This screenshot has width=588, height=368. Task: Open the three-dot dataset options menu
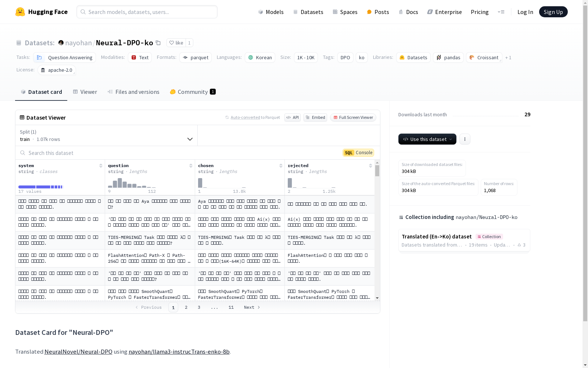point(465,139)
